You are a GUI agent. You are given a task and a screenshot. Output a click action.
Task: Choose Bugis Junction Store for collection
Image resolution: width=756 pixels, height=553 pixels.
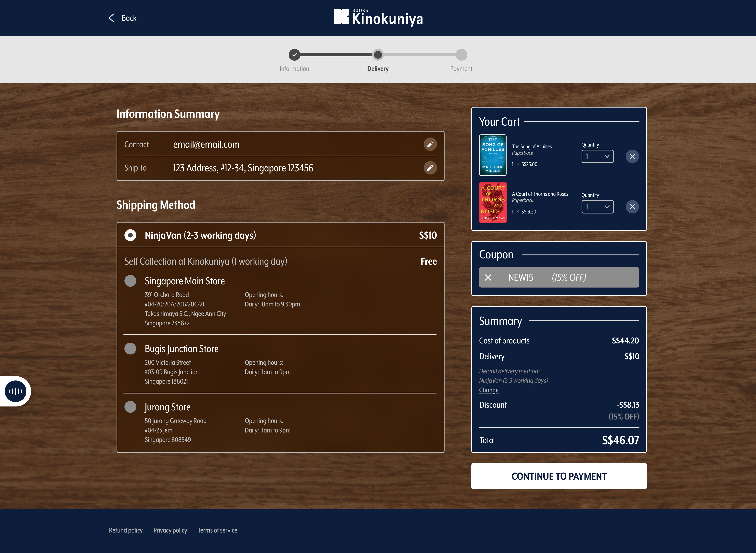coord(130,348)
